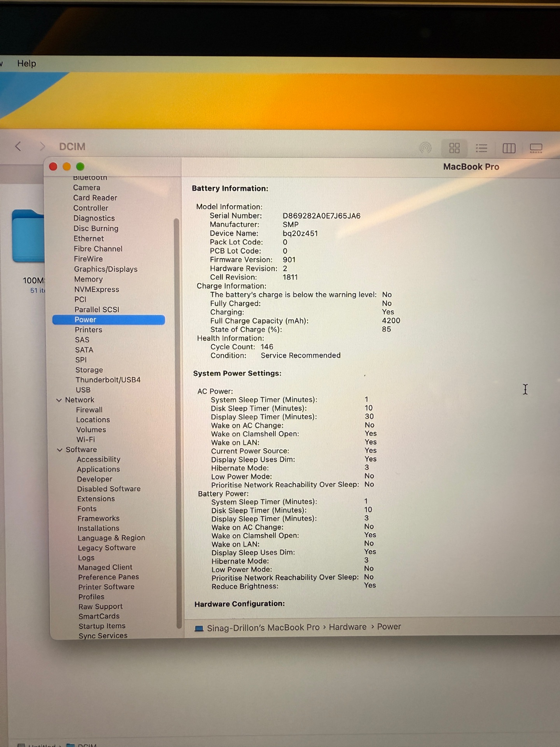Switch Finder to icon grid view
The height and width of the screenshot is (747, 560).
point(455,148)
